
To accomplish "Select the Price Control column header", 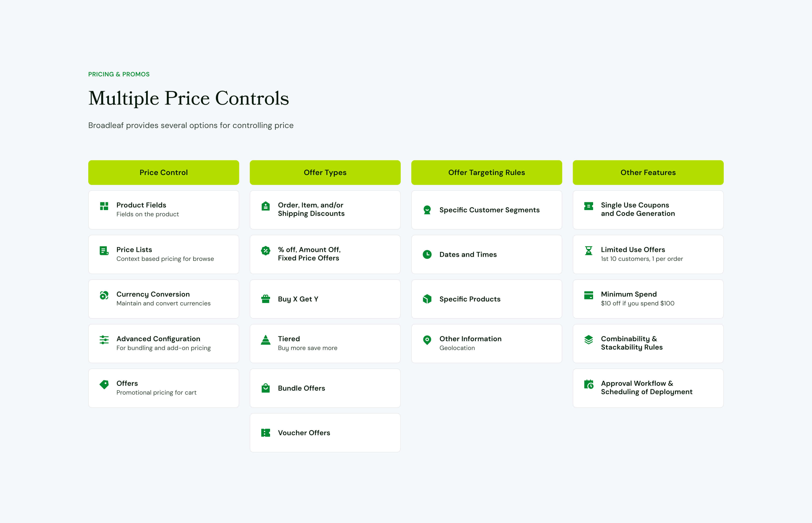I will [164, 173].
